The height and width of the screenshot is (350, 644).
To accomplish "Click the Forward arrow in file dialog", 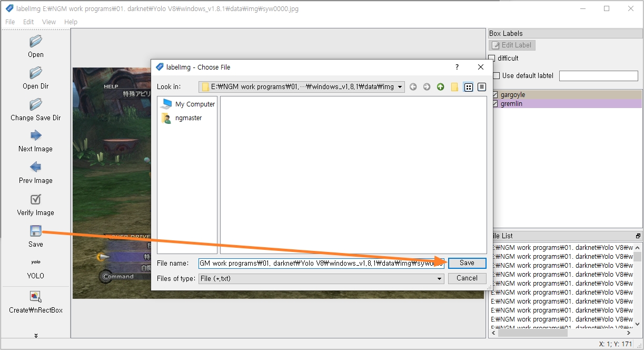I will (427, 87).
